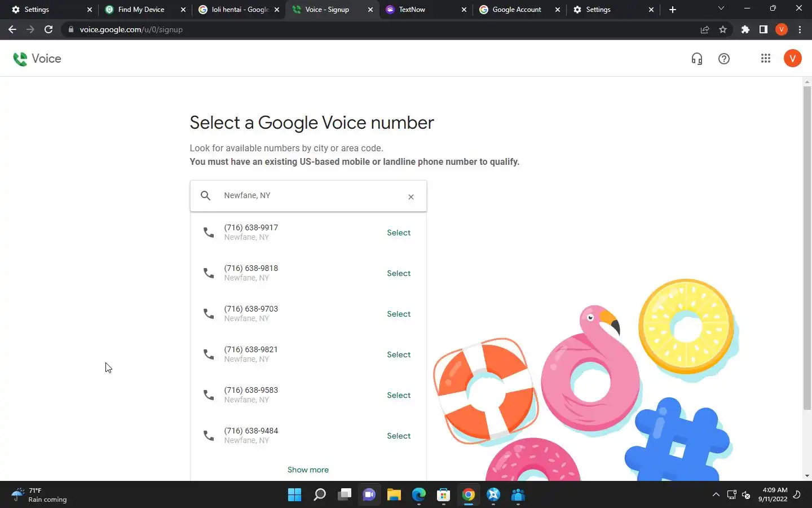Launch Microsoft Edge from the taskbar
The image size is (812, 508).
coord(419,495)
